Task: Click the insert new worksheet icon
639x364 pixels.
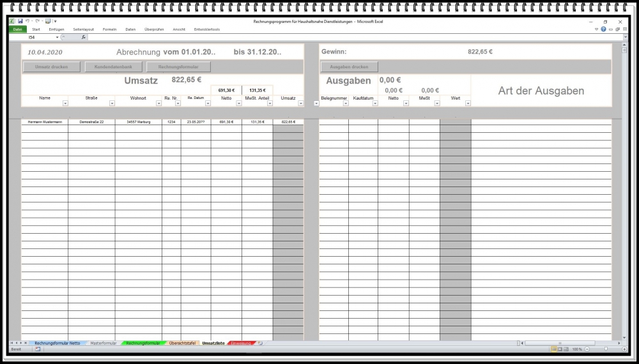Action: 260,343
